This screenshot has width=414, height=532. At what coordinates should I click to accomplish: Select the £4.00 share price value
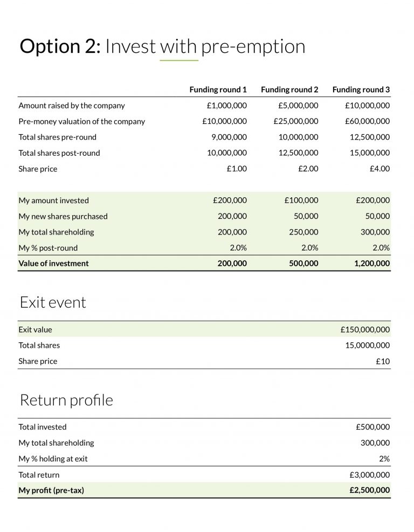379,169
